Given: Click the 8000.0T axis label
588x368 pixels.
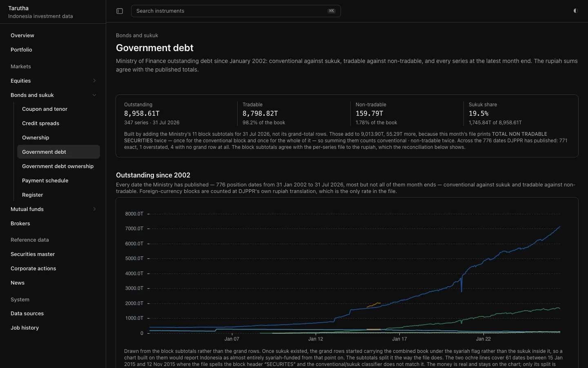Looking at the screenshot, I should coord(134,214).
